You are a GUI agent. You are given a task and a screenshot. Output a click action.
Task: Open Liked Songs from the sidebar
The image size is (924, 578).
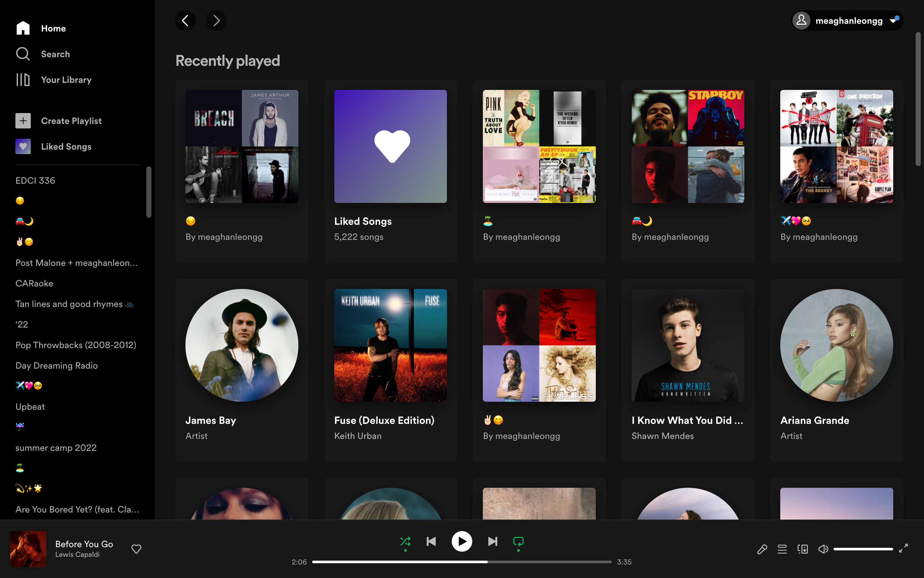(x=54, y=146)
